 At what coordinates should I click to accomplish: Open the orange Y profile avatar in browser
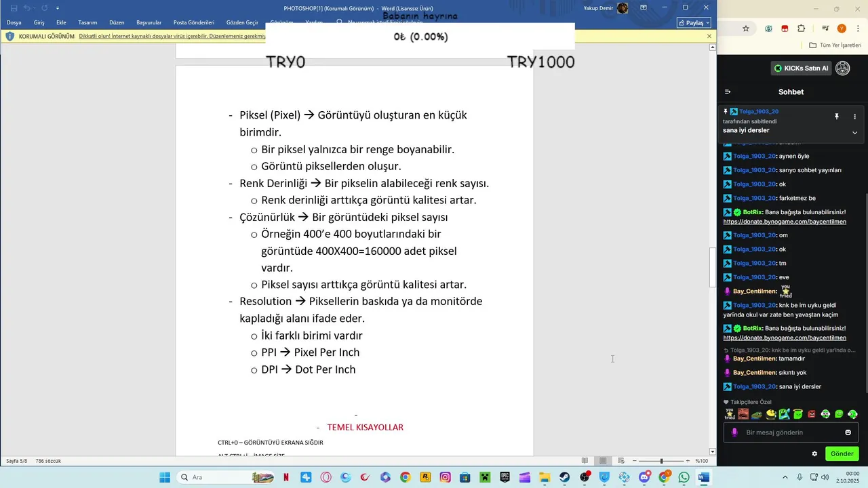click(842, 28)
